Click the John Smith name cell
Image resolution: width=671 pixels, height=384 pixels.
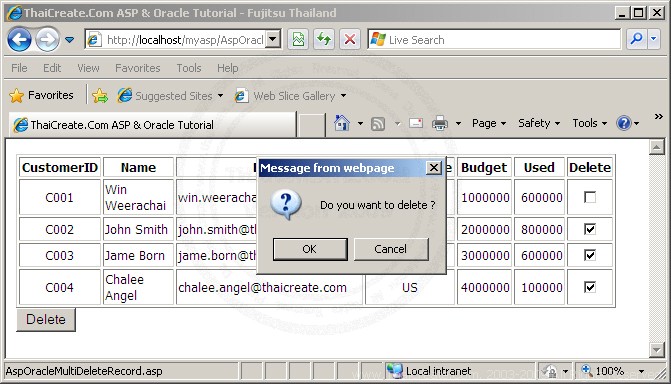138,229
